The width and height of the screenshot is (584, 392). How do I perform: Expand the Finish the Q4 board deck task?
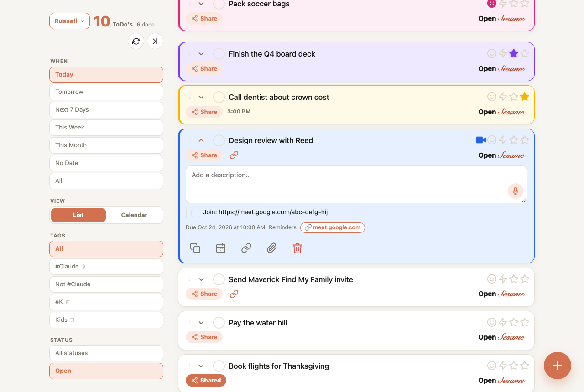pos(201,54)
